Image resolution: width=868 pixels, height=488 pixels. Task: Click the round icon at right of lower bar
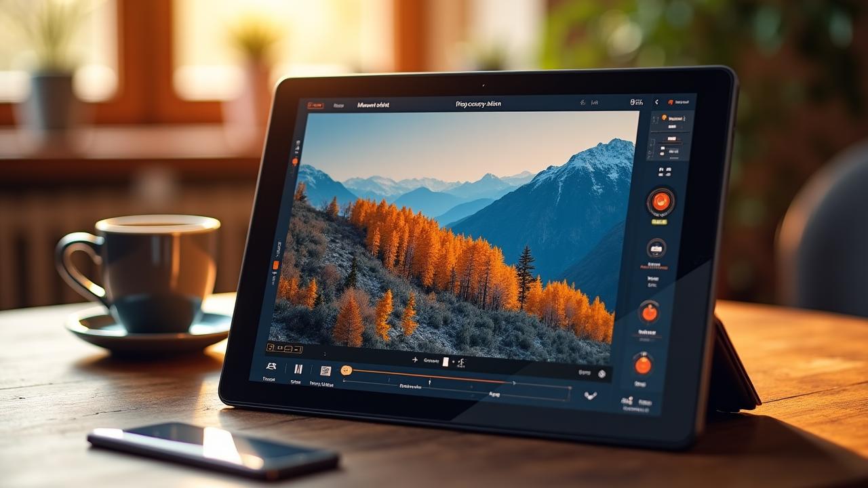(601, 373)
